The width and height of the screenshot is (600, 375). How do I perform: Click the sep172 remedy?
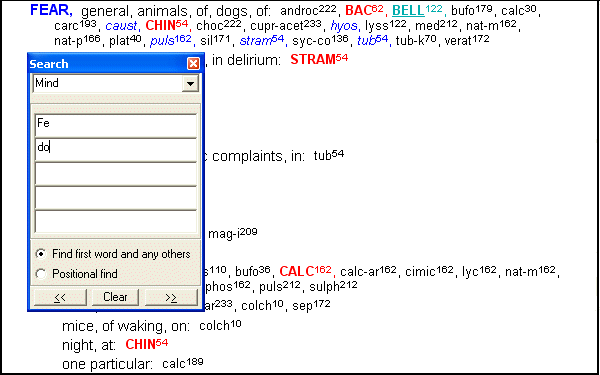(311, 306)
